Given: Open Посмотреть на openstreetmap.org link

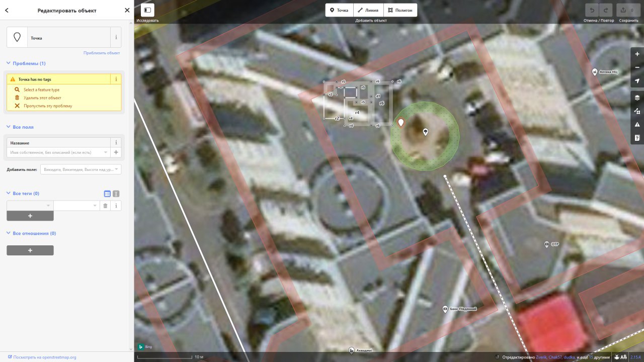Looking at the screenshot, I should 42,357.
